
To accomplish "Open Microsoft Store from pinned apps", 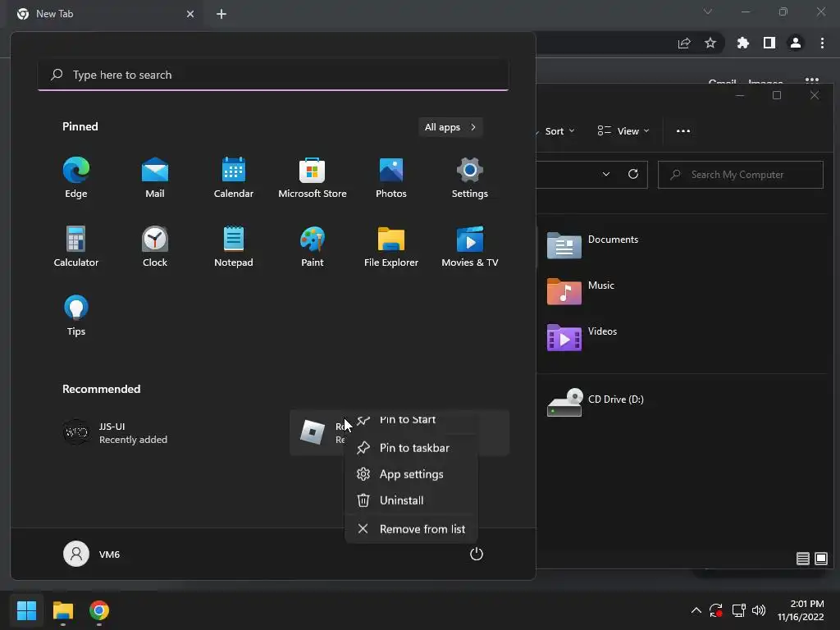I will point(313,178).
